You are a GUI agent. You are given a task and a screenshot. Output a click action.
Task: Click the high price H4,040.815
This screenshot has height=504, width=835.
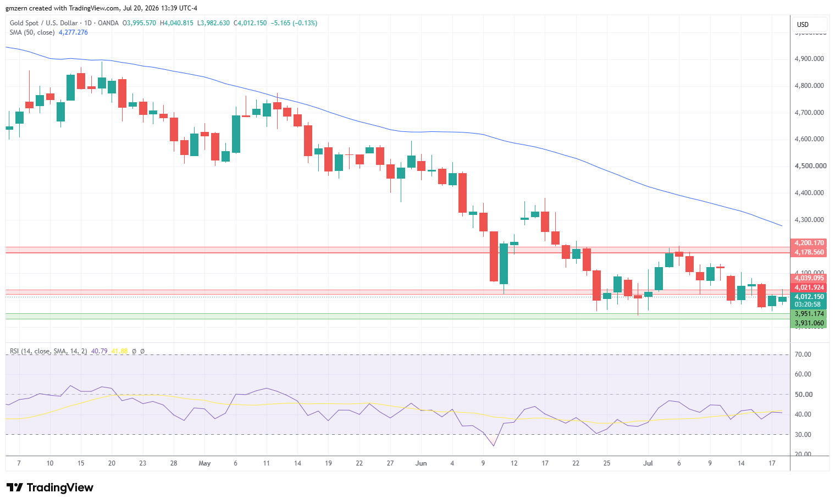[176, 23]
